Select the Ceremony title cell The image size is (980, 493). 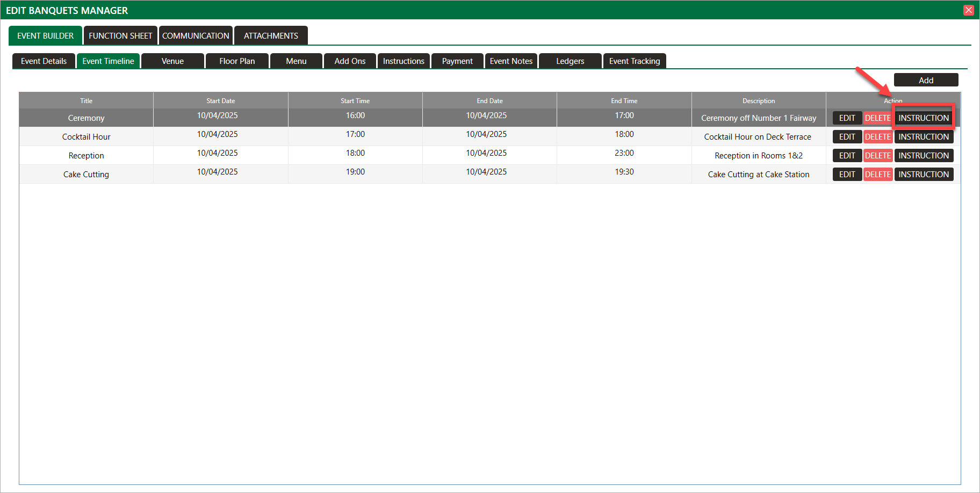click(x=86, y=118)
